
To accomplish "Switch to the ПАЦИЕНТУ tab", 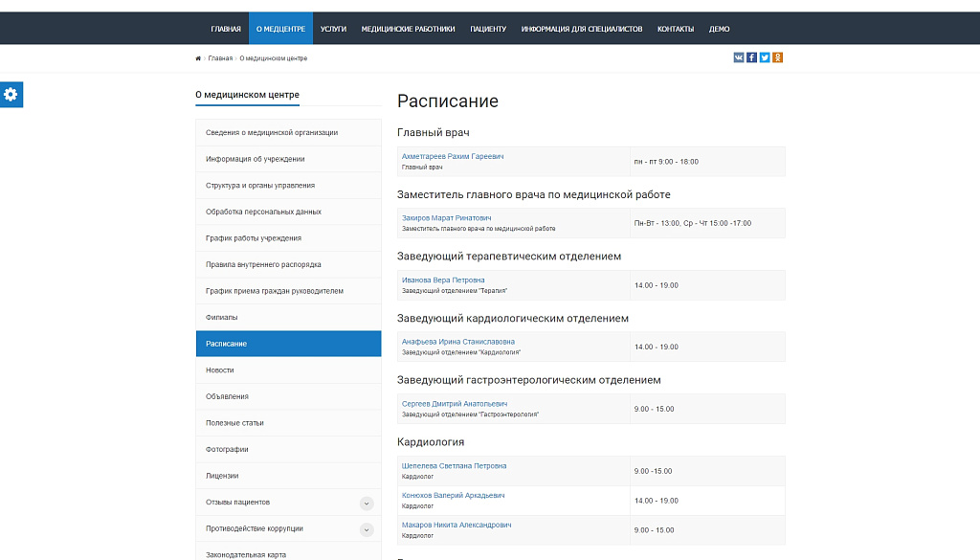I will 489,29.
